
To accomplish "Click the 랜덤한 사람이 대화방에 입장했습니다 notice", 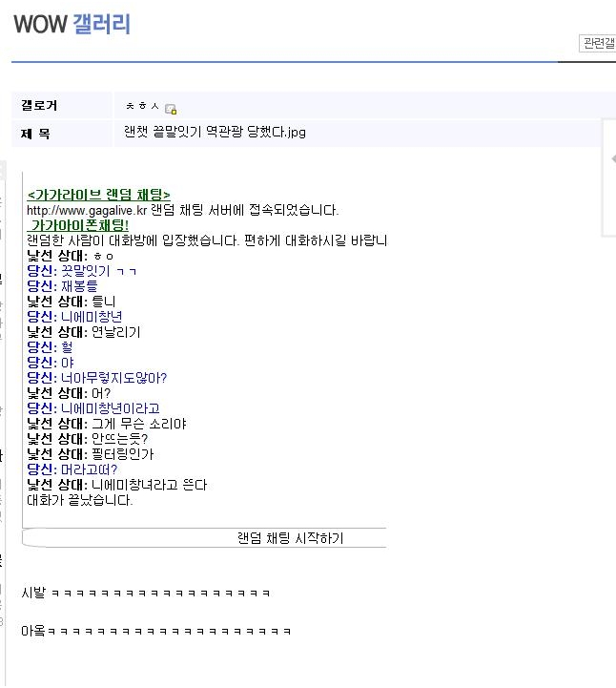I will (207, 240).
